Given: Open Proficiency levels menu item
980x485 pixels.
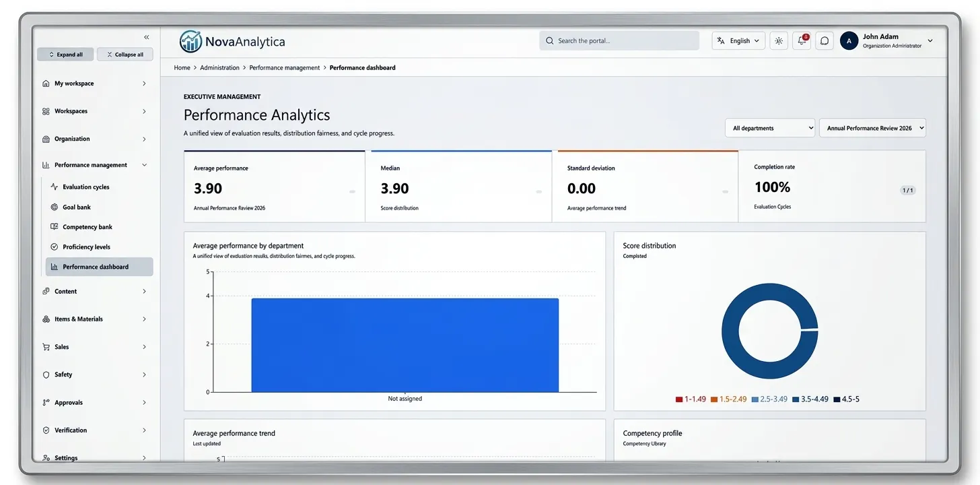Looking at the screenshot, I should 100,247.
